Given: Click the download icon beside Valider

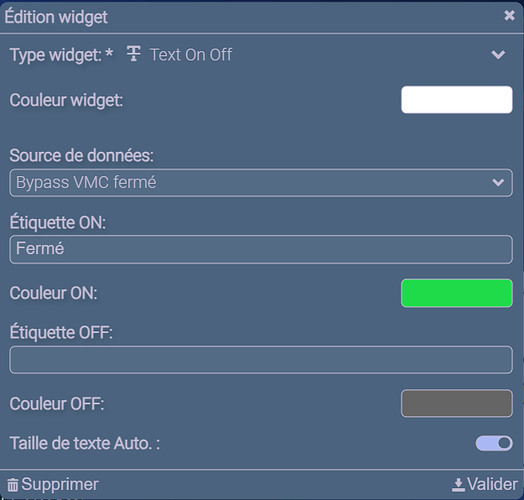Looking at the screenshot, I should point(458,485).
